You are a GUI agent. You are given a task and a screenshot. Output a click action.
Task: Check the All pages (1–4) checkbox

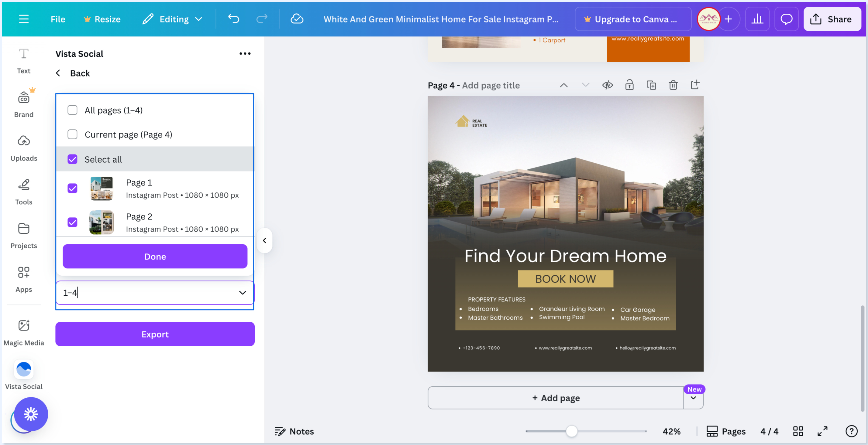tap(72, 110)
